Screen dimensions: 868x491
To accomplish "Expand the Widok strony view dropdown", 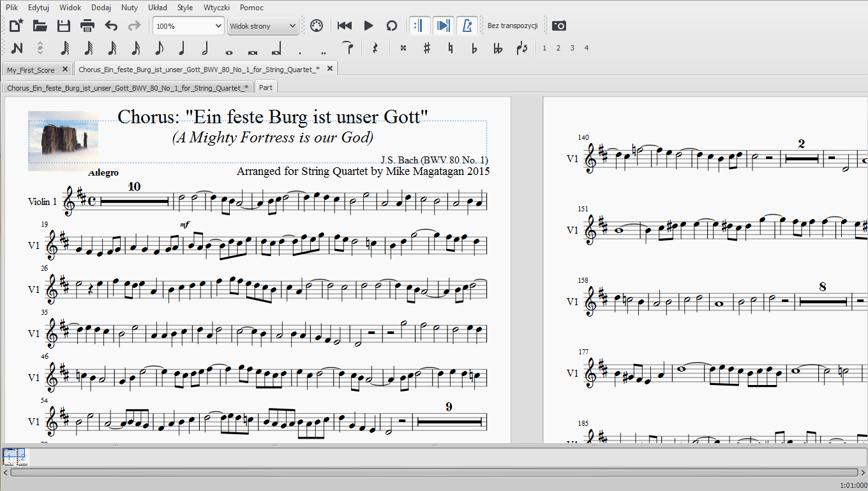I will (x=292, y=26).
